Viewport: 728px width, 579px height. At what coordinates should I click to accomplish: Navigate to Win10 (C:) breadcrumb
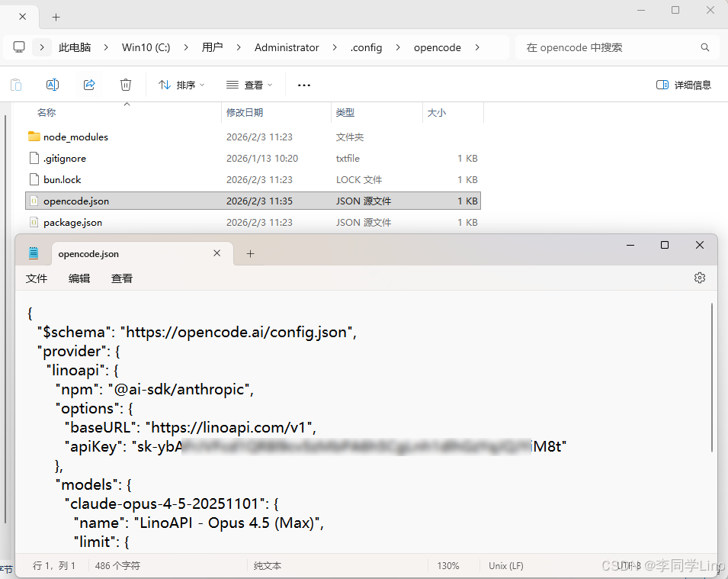pos(146,47)
